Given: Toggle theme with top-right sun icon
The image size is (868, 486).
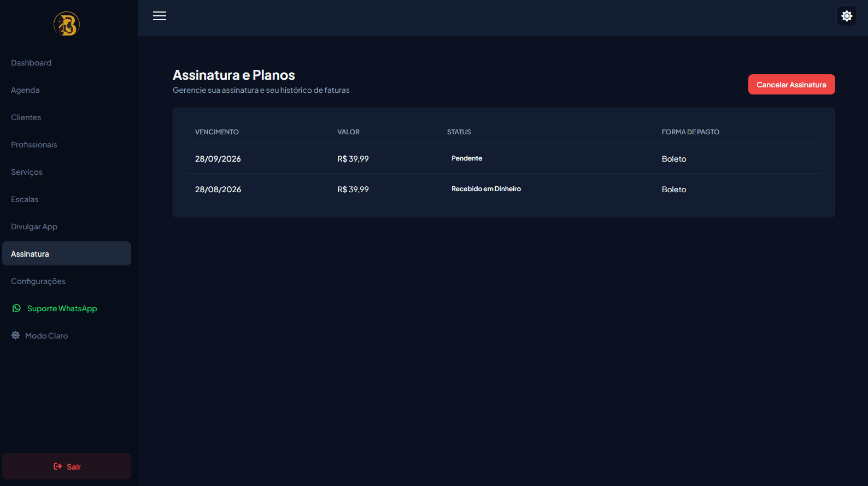Looking at the screenshot, I should click(x=847, y=16).
